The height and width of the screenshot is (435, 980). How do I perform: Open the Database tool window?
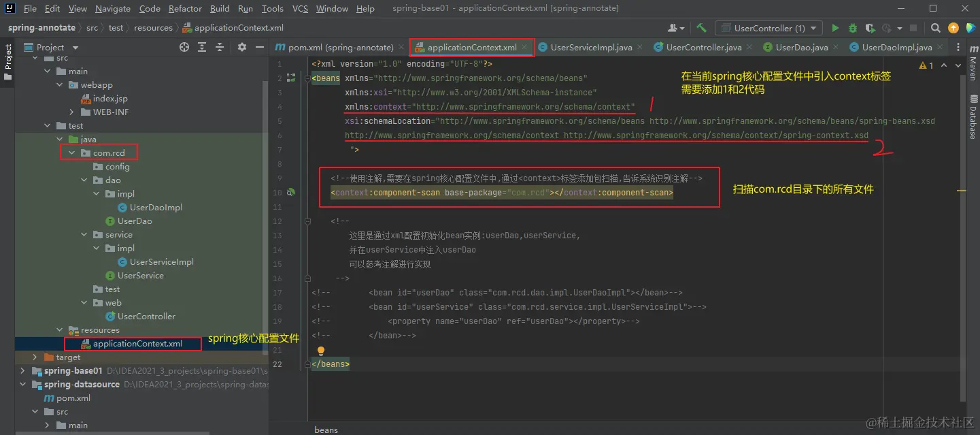973,117
